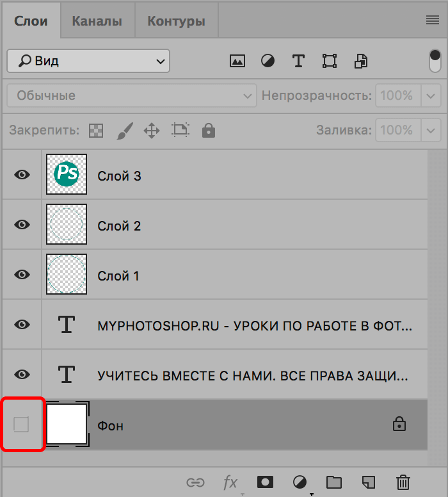448x497 pixels.
Task: Delete layer using the trash icon
Action: 403,482
